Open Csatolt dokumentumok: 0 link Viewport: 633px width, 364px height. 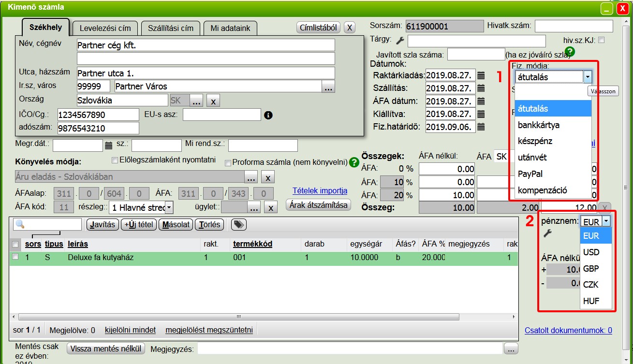[569, 331]
